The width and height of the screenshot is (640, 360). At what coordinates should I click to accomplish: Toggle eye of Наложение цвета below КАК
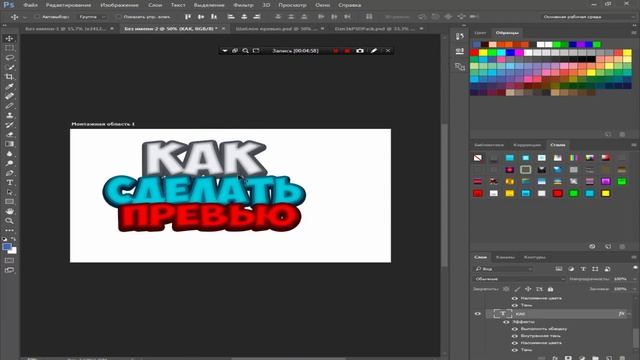514,343
